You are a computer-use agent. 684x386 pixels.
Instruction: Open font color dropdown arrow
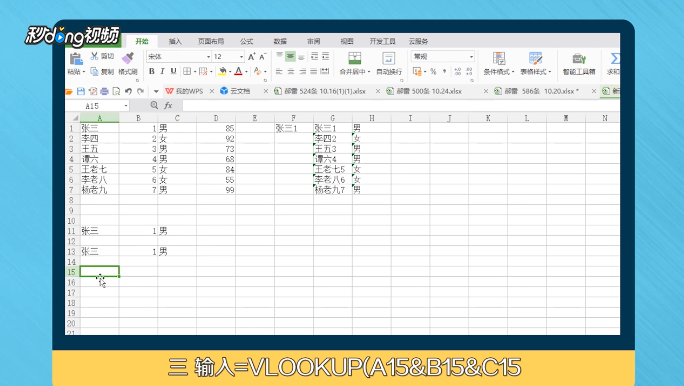tap(246, 72)
